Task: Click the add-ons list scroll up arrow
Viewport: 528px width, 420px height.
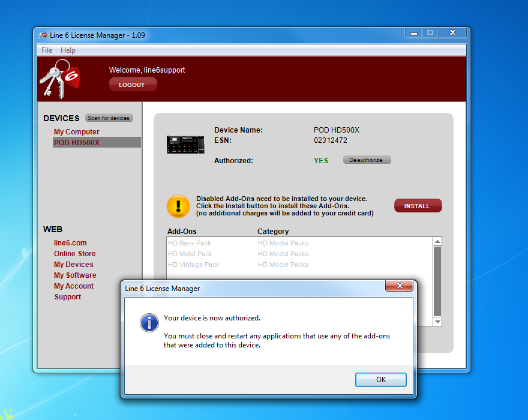Action: [x=437, y=241]
